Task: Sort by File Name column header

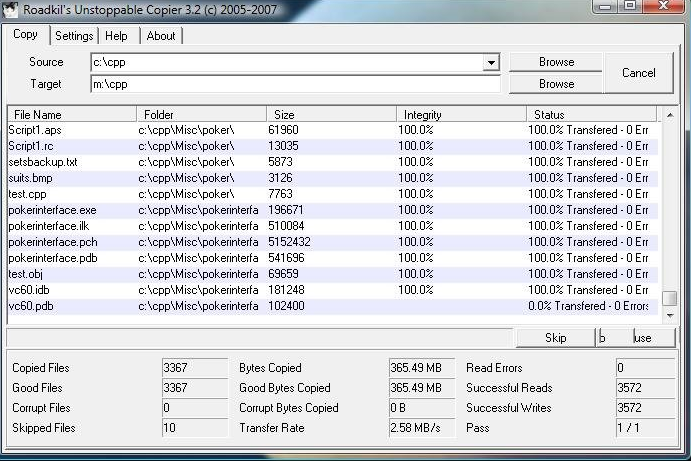Action: tap(72, 115)
